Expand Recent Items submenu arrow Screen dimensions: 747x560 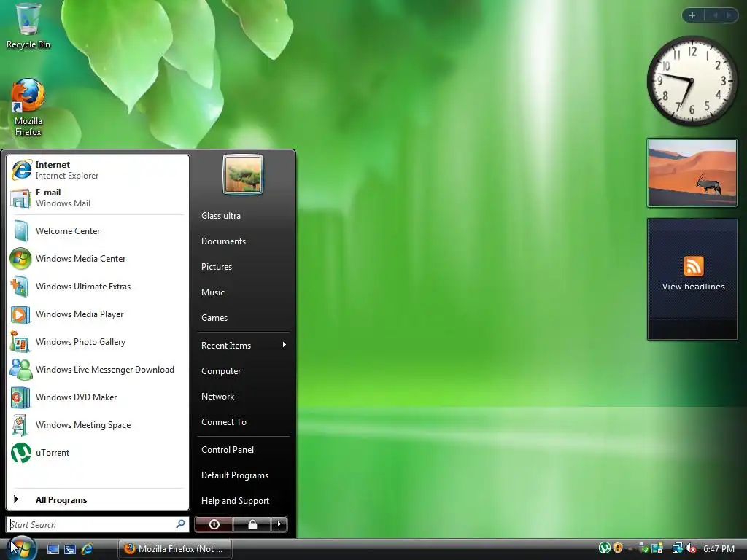(284, 345)
